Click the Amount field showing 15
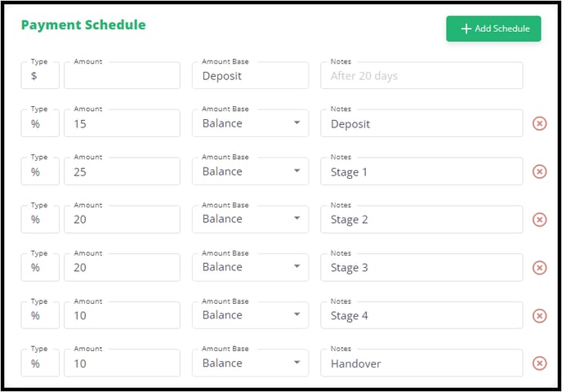The height and width of the screenshot is (392, 562). pos(122,123)
